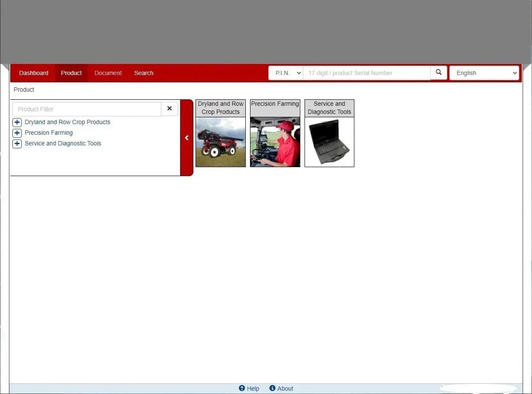Click plus icon beside Dryland and Row Crop
Screen dimensions: 532x394
click(x=17, y=122)
